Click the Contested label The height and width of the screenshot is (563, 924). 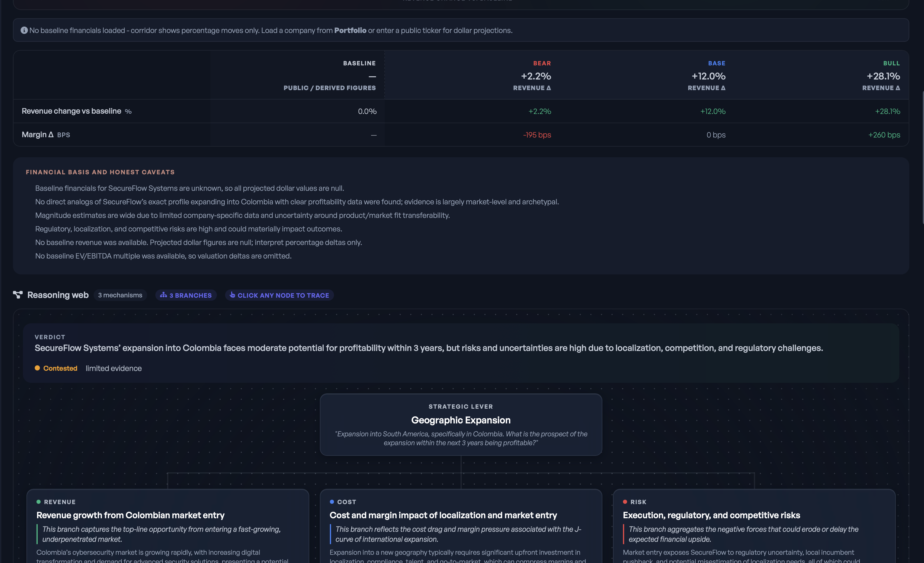click(x=60, y=368)
